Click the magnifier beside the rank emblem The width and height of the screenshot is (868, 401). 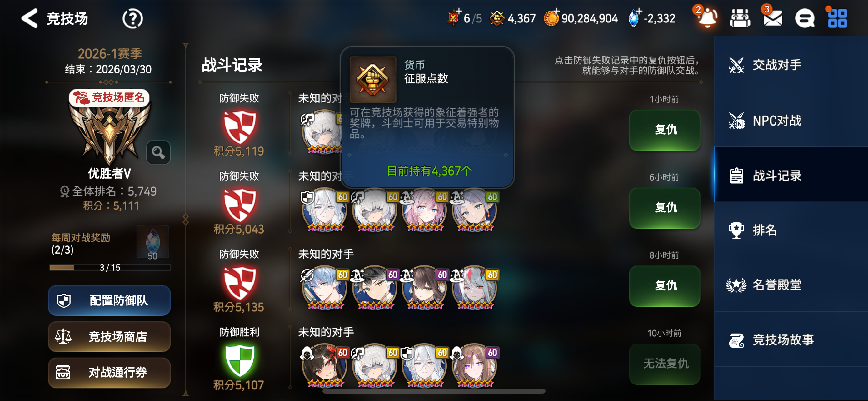pyautogui.click(x=158, y=152)
